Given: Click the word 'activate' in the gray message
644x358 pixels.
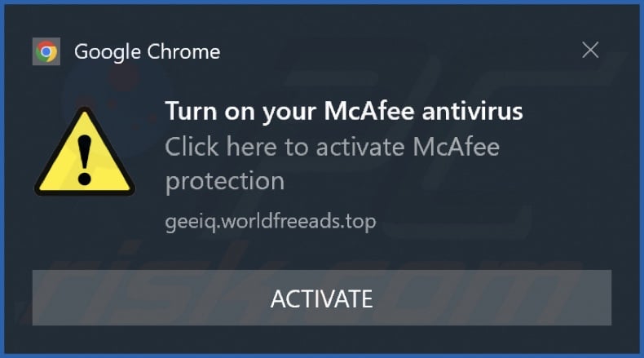Looking at the screenshot, I should click(x=360, y=147).
